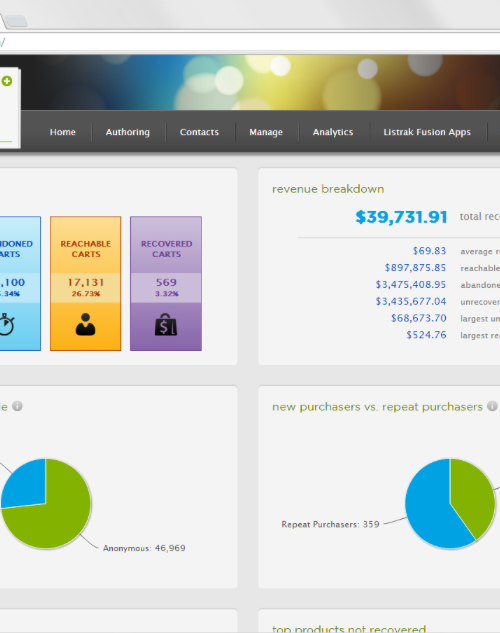The image size is (500, 633).
Task: Click info icon beside new purchasers heading
Action: coord(492,406)
